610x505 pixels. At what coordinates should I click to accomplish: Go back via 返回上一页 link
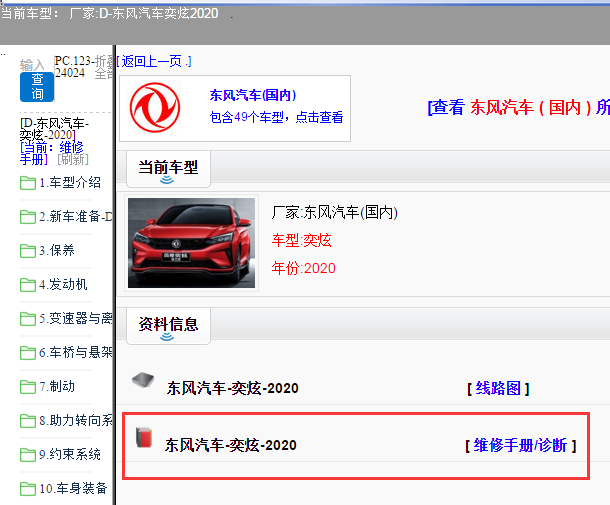click(x=154, y=61)
